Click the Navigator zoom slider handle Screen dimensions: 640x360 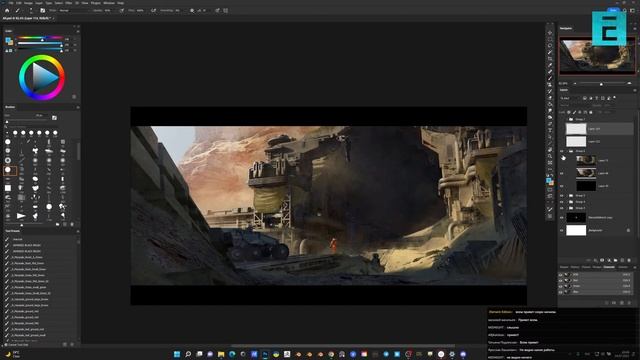click(601, 84)
